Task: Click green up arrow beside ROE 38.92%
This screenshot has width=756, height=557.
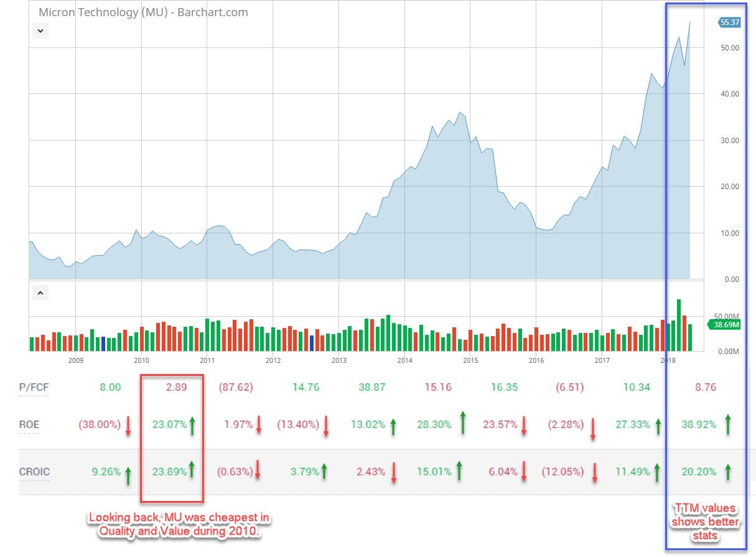Action: coord(727,424)
